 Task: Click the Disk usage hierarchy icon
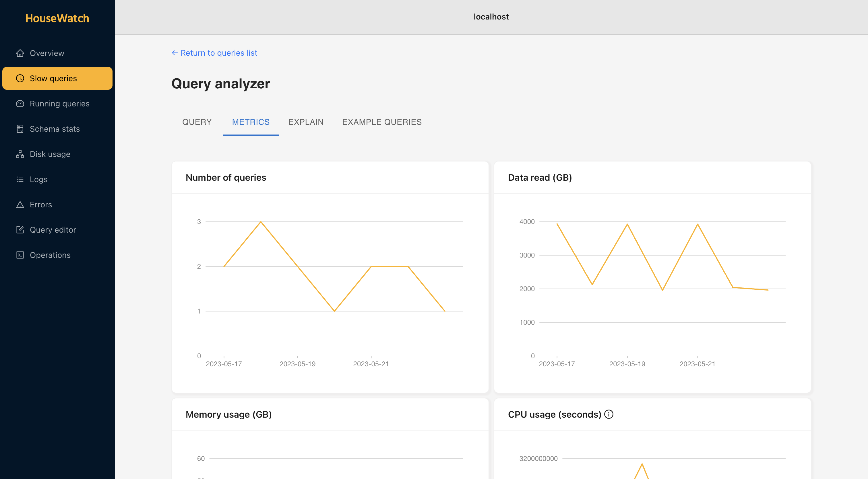(x=20, y=154)
